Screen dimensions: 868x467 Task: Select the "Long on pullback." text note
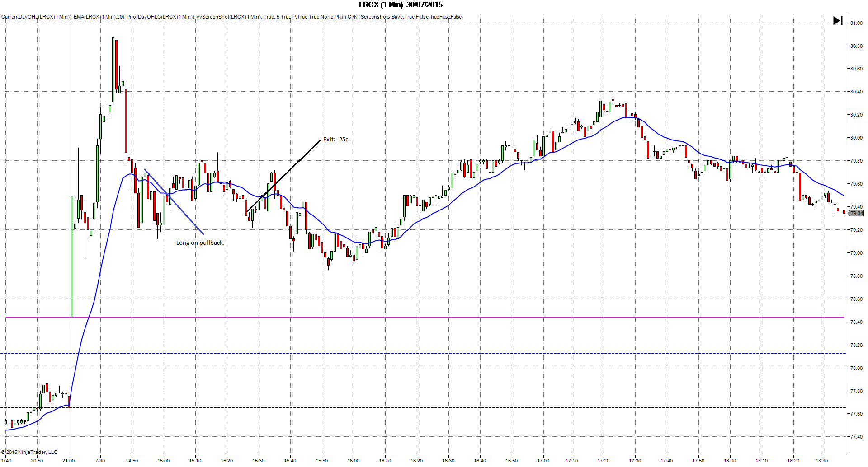click(200, 243)
